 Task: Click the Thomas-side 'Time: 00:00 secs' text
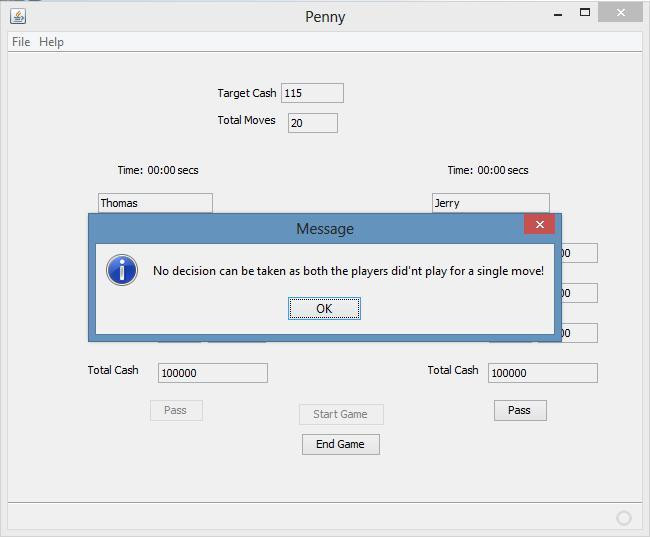point(158,170)
